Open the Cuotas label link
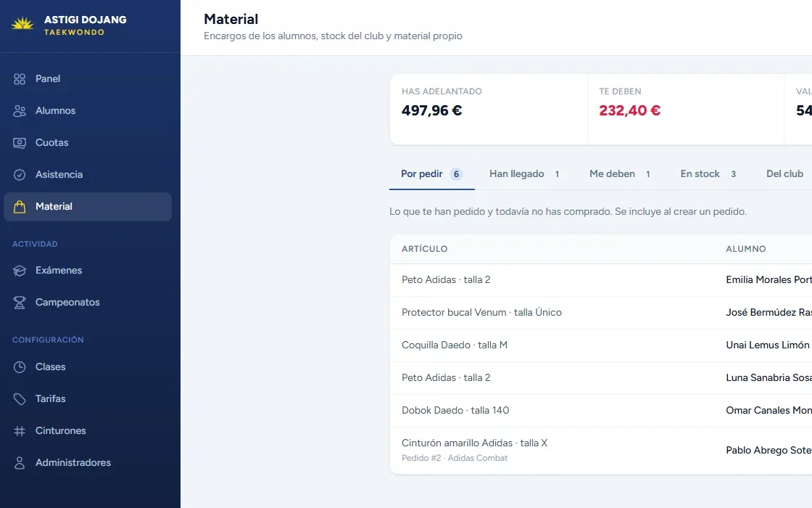812x508 pixels. point(51,142)
